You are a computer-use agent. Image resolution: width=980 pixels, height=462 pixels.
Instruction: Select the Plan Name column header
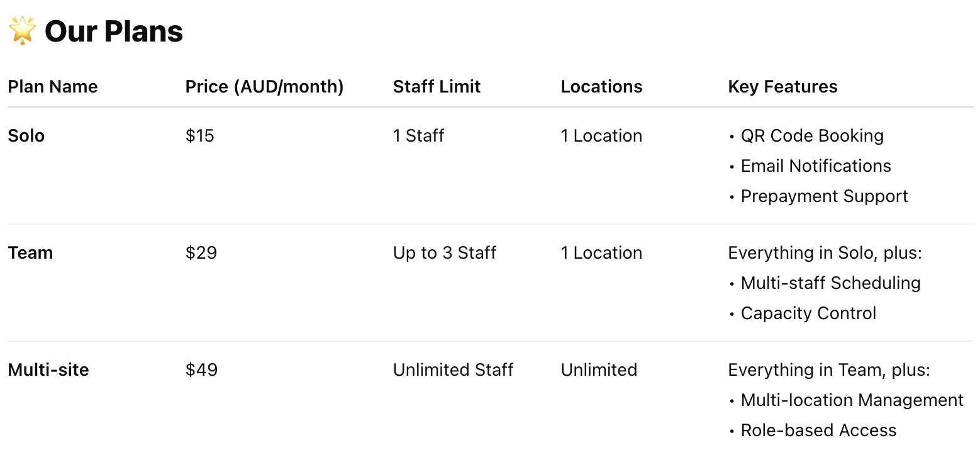[53, 87]
